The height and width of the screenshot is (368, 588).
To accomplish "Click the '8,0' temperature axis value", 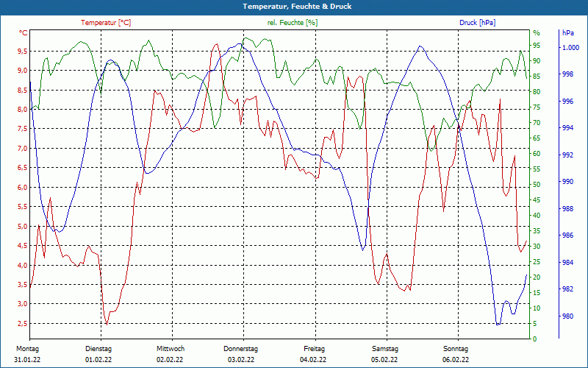I will click(22, 110).
